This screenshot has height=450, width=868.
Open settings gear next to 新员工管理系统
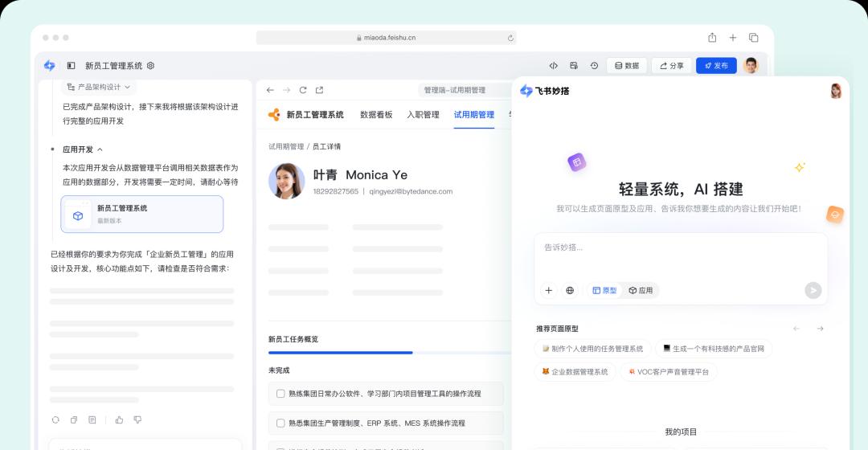point(150,65)
